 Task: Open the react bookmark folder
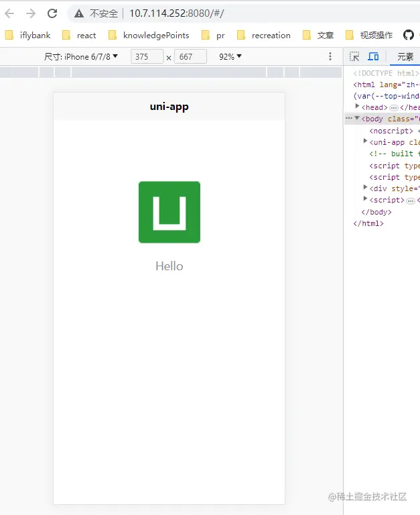79,35
